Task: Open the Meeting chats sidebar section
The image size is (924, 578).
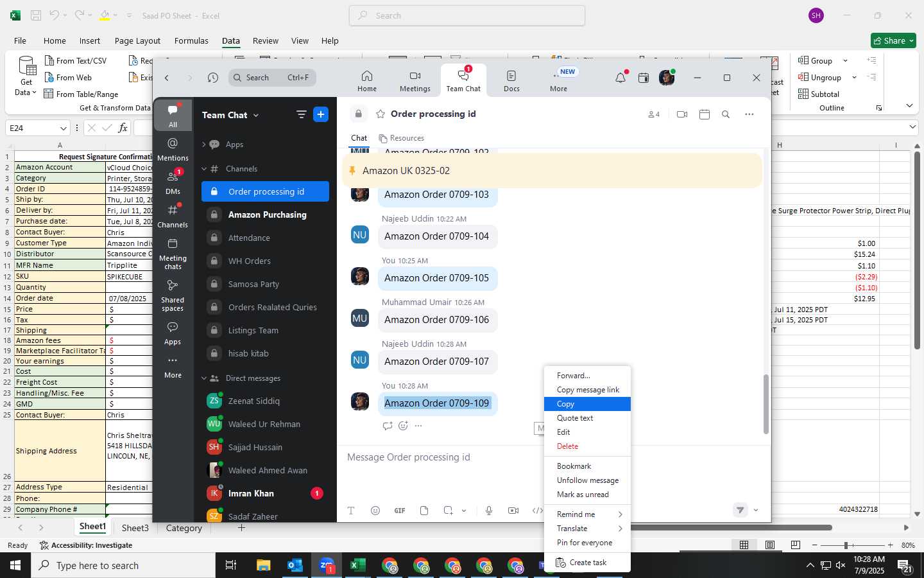Action: pos(173,254)
